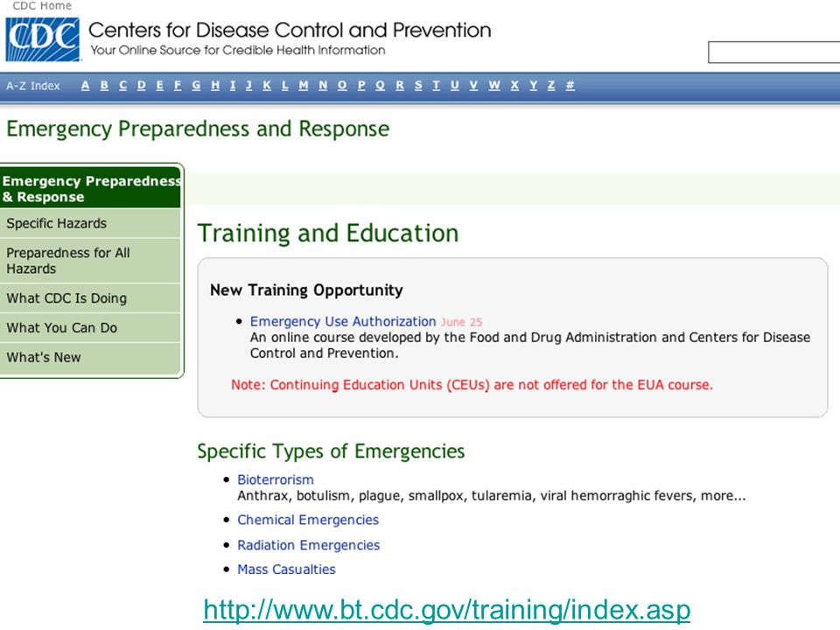Viewport: 840px width, 630px height.
Task: Select letter F in A-Z Index
Action: click(178, 85)
